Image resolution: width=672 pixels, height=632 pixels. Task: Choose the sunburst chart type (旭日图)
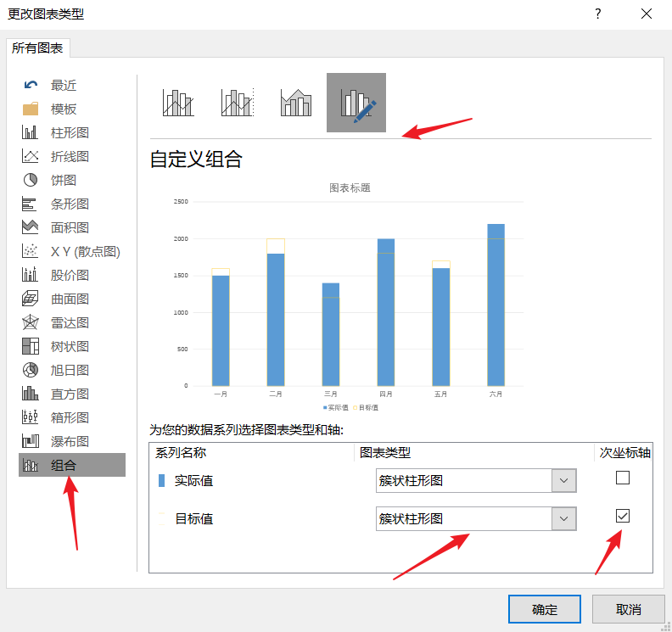click(70, 370)
